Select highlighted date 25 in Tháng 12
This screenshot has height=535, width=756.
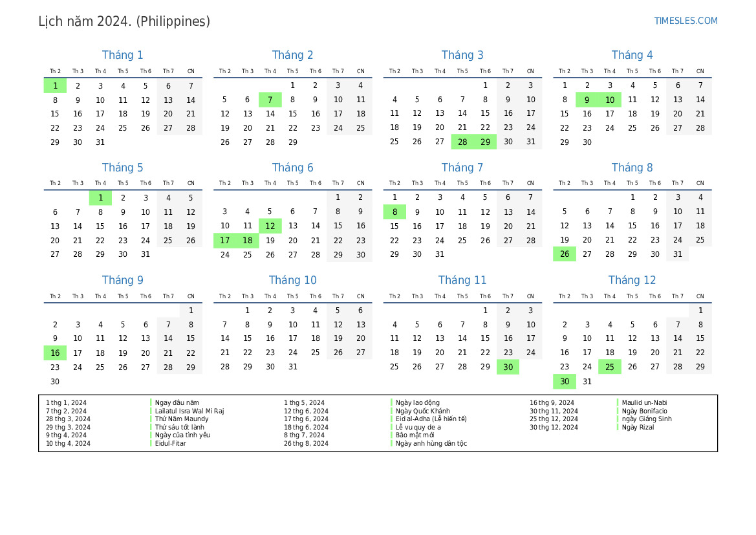click(610, 367)
